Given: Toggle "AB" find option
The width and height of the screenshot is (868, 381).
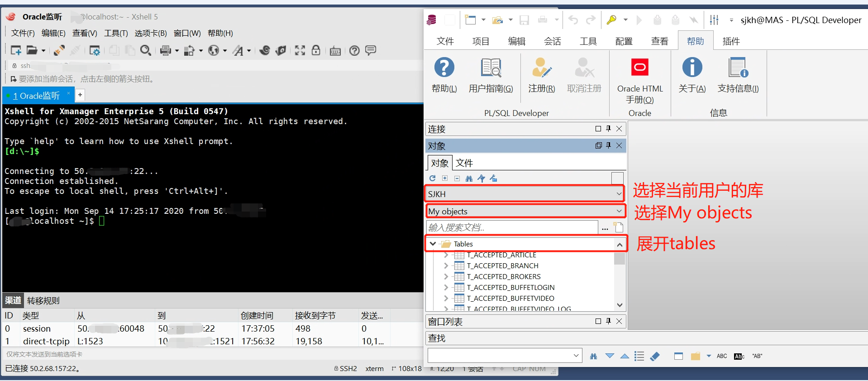Looking at the screenshot, I should point(757,356).
